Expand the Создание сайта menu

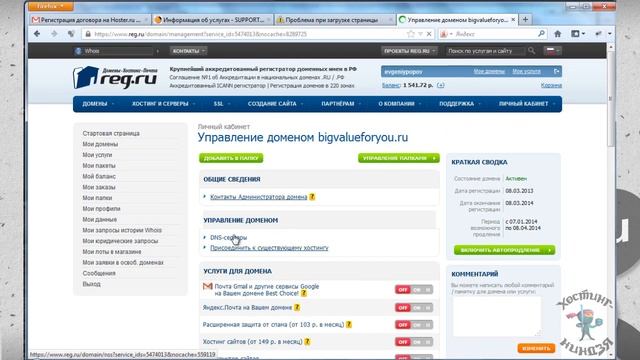[275, 104]
